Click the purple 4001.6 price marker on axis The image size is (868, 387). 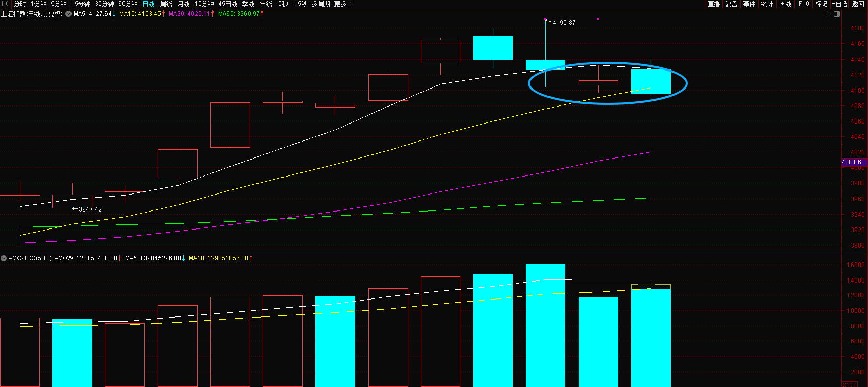[853, 162]
